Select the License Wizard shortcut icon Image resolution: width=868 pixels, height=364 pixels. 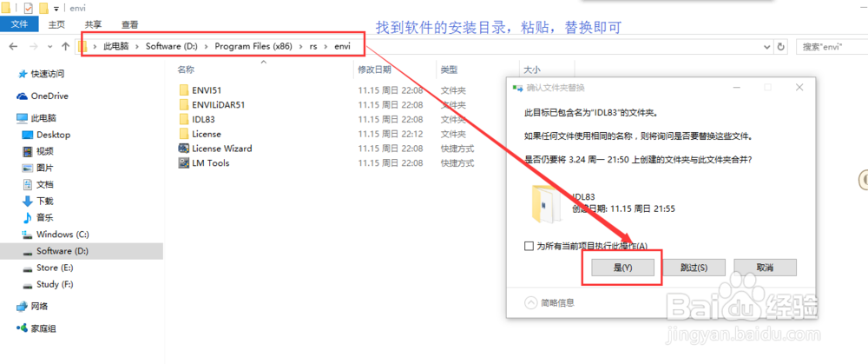tap(184, 149)
